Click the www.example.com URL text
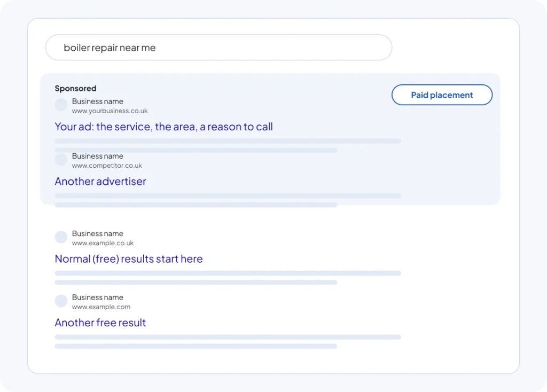The height and width of the screenshot is (392, 547). pos(101,307)
